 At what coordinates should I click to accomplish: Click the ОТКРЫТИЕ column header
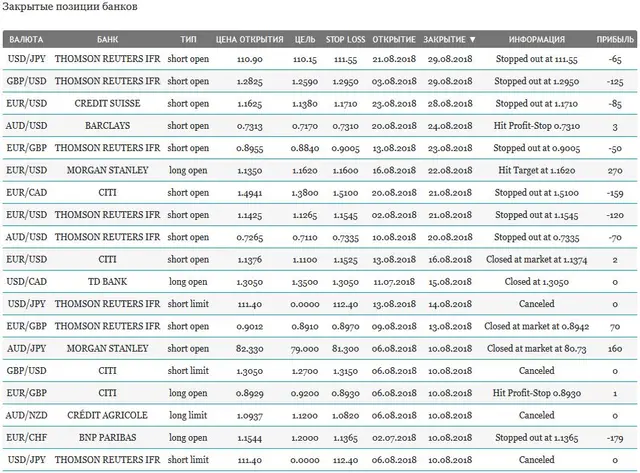pos(394,40)
